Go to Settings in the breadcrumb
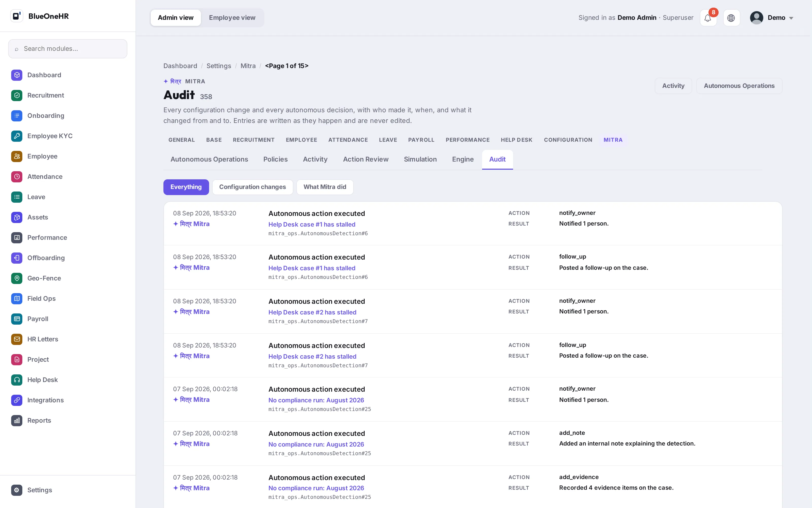This screenshot has width=812, height=508. coord(218,66)
